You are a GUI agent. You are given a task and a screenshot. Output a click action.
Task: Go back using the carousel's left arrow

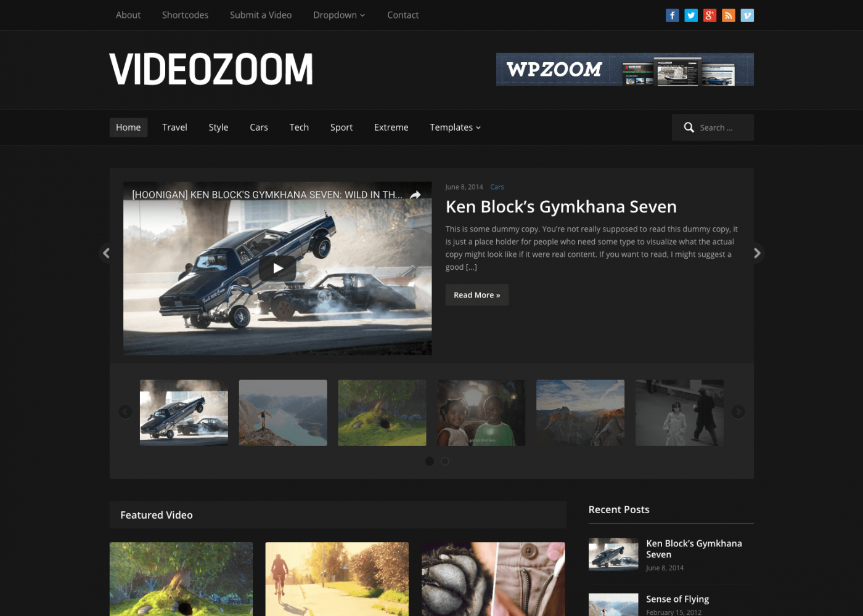(x=125, y=411)
